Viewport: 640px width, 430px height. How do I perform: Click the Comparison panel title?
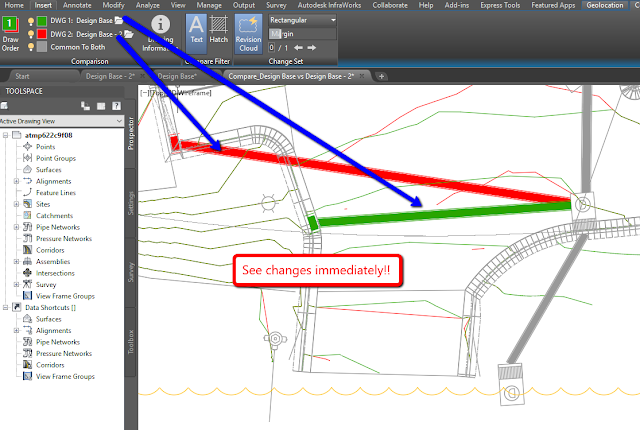[x=90, y=61]
